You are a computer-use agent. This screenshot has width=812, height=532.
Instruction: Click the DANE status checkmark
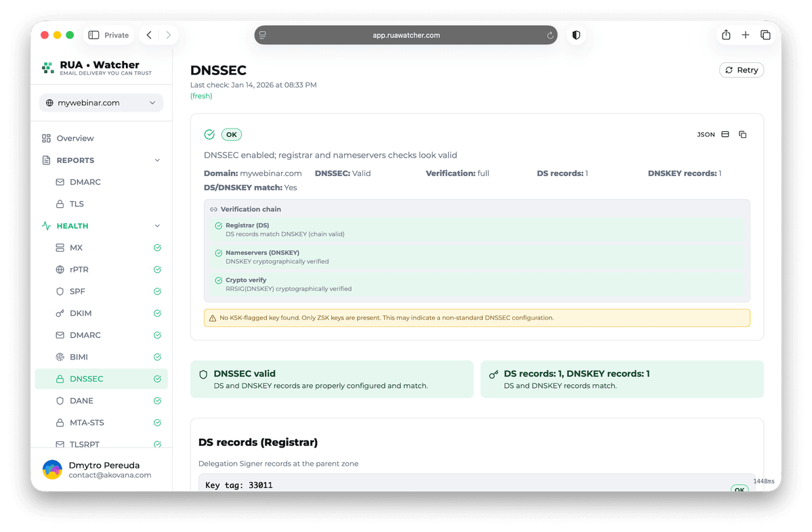pyautogui.click(x=157, y=400)
